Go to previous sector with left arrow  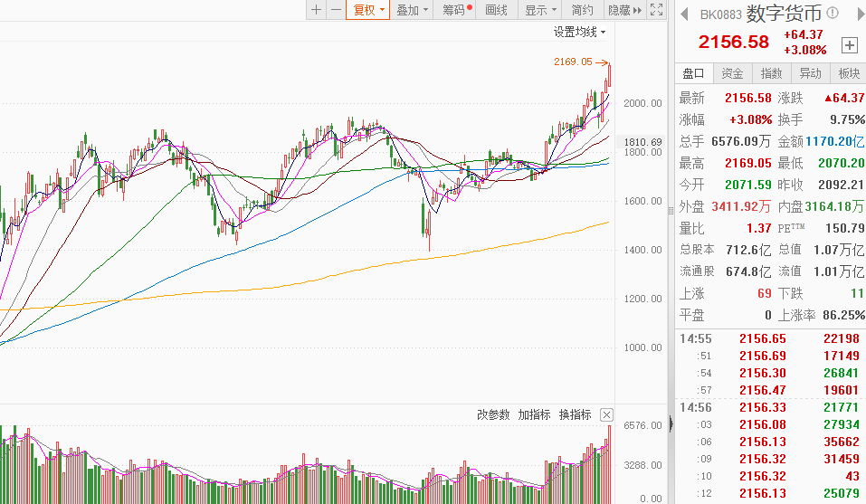click(x=684, y=14)
